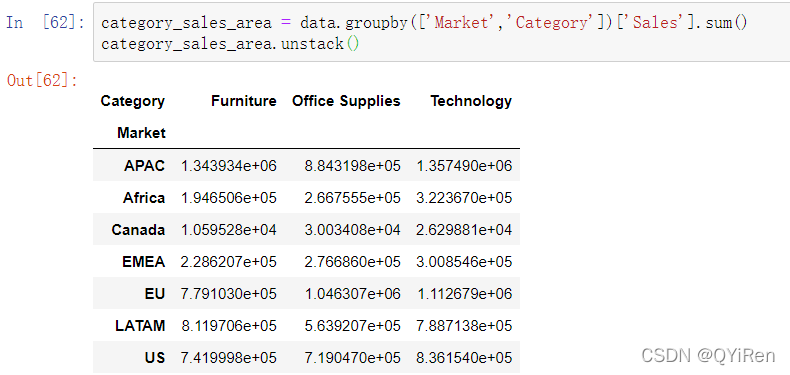Click LATAM Technology value 7.887138e+05
790x375 pixels.
[464, 326]
